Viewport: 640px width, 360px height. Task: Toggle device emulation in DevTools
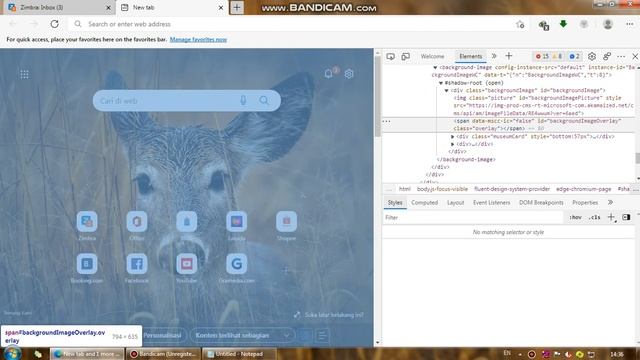[405, 56]
